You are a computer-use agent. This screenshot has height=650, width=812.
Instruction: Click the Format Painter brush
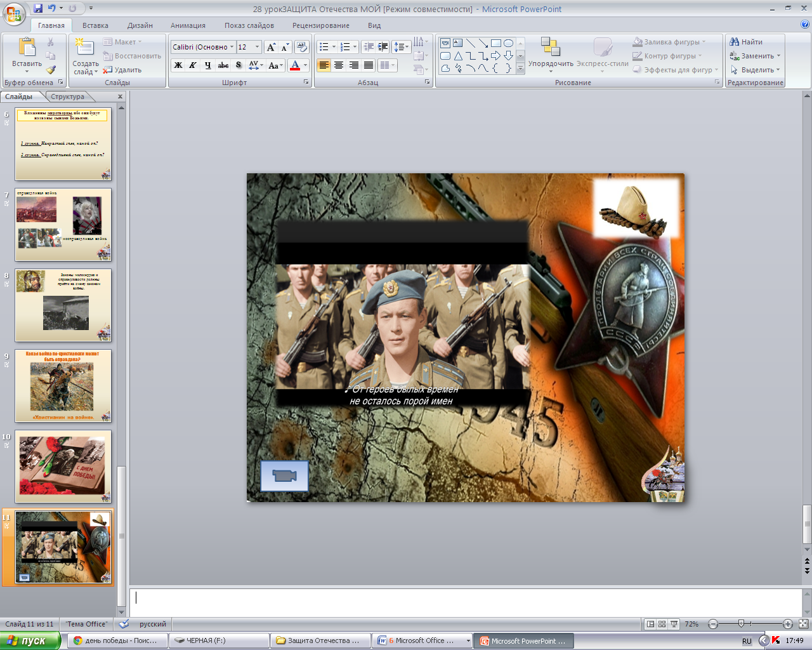[51, 70]
